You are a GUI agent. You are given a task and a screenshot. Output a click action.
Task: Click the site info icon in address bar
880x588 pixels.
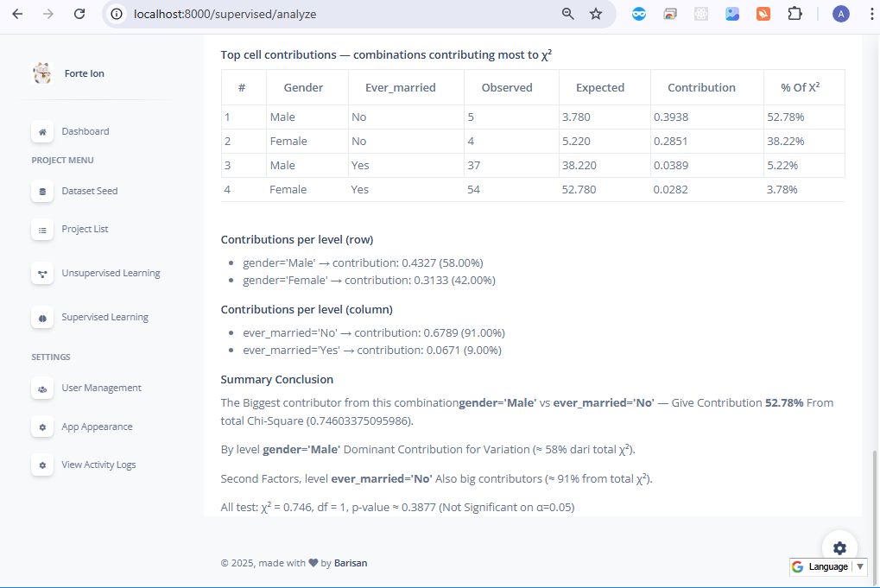[x=117, y=14]
